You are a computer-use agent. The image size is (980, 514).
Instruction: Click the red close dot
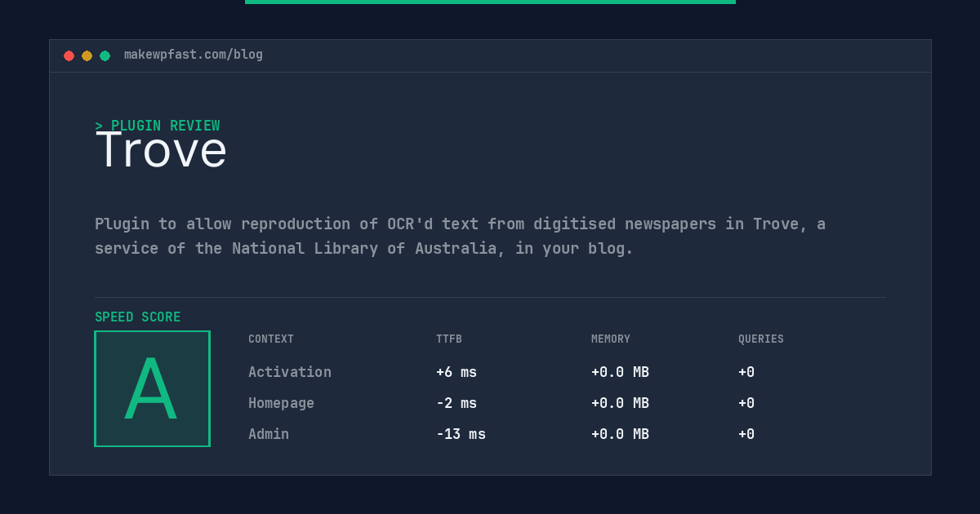69,55
